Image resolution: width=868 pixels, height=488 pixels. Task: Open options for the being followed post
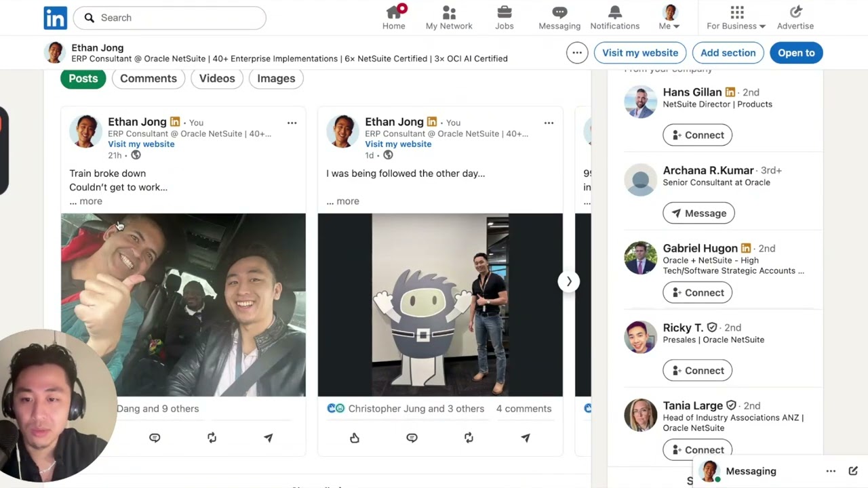click(x=549, y=123)
